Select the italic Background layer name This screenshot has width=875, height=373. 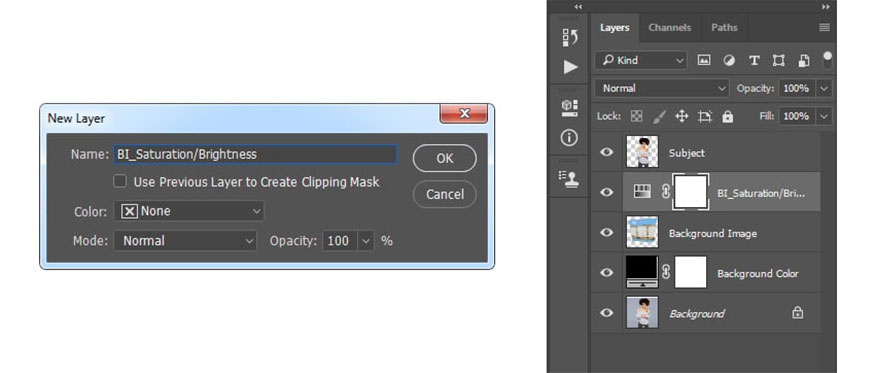[697, 314]
